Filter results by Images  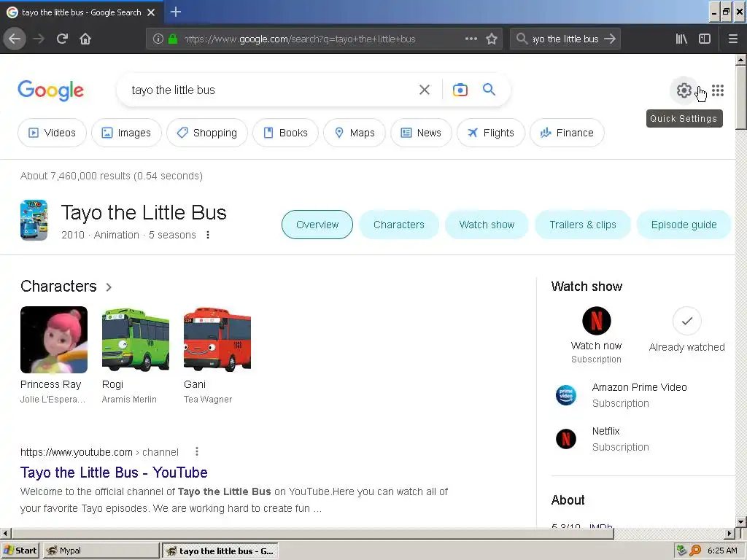tap(126, 133)
